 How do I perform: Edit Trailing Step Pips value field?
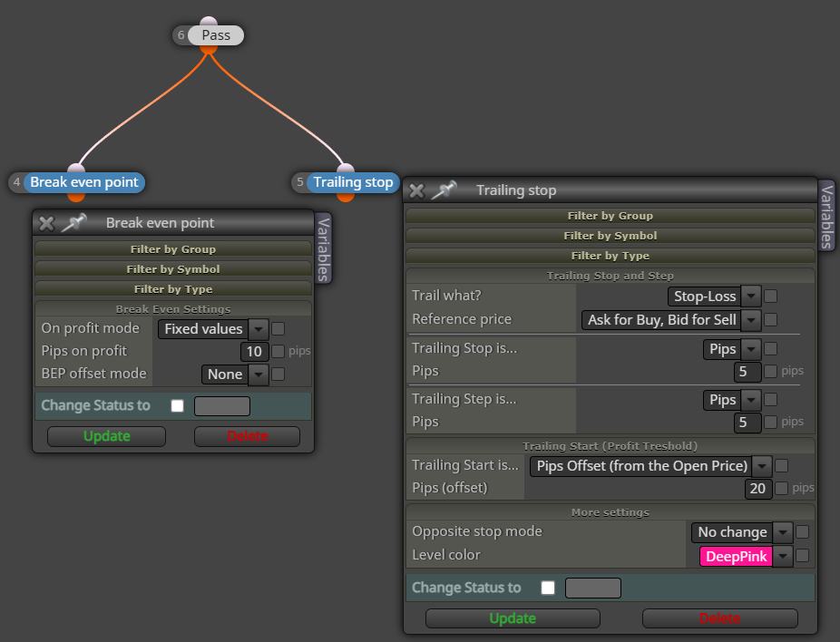pyautogui.click(x=747, y=423)
